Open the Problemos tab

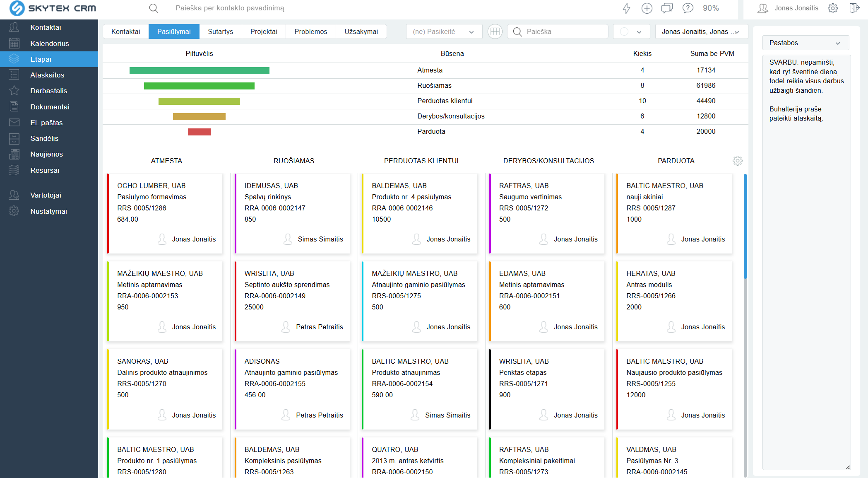(x=311, y=31)
